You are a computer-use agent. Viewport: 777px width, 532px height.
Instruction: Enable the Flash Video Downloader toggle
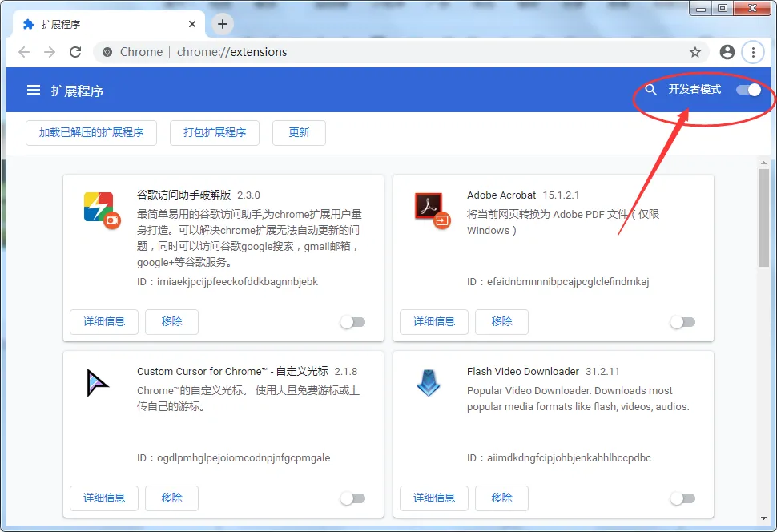(682, 498)
